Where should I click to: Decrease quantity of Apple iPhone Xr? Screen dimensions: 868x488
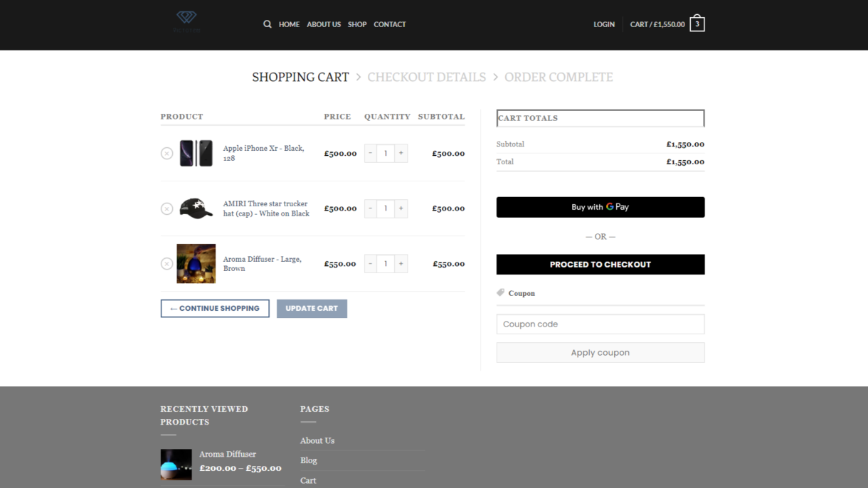[371, 153]
